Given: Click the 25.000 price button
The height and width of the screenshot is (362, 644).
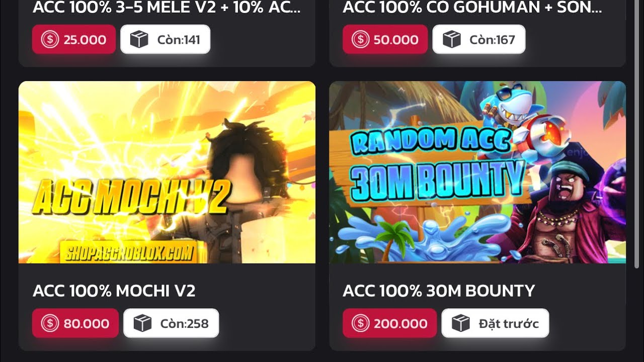Looking at the screenshot, I should coord(74,39).
